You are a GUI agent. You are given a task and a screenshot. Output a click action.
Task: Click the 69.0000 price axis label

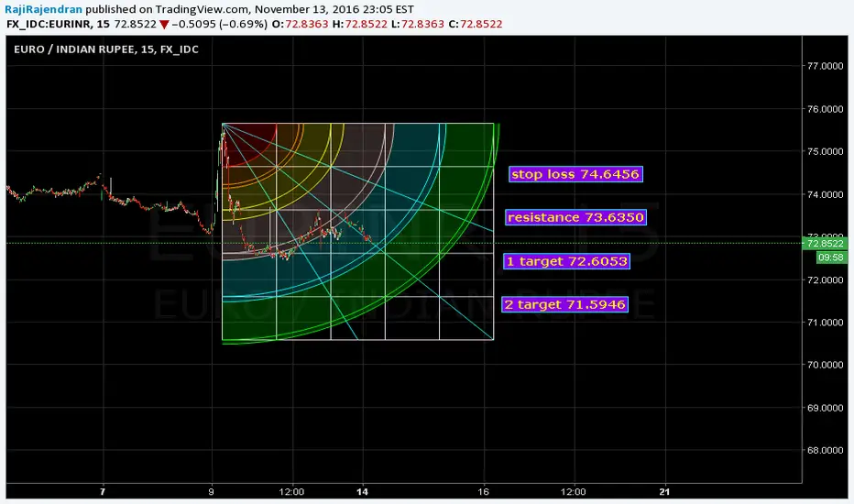point(825,408)
